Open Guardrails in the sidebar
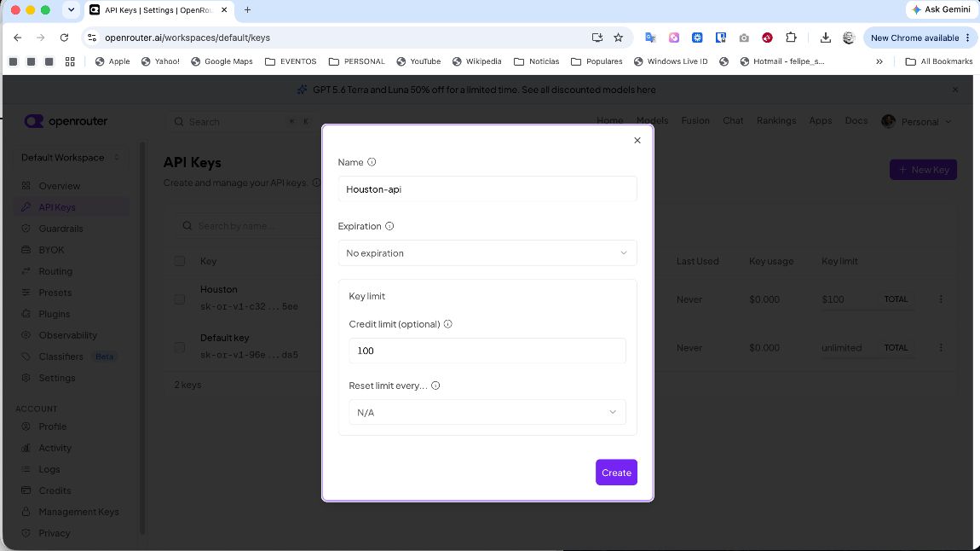 pos(61,229)
